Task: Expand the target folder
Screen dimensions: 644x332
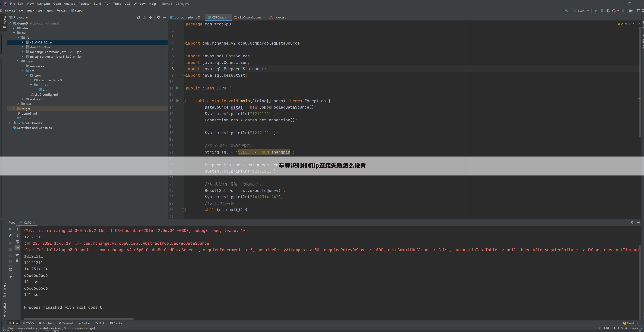Action: (14, 109)
